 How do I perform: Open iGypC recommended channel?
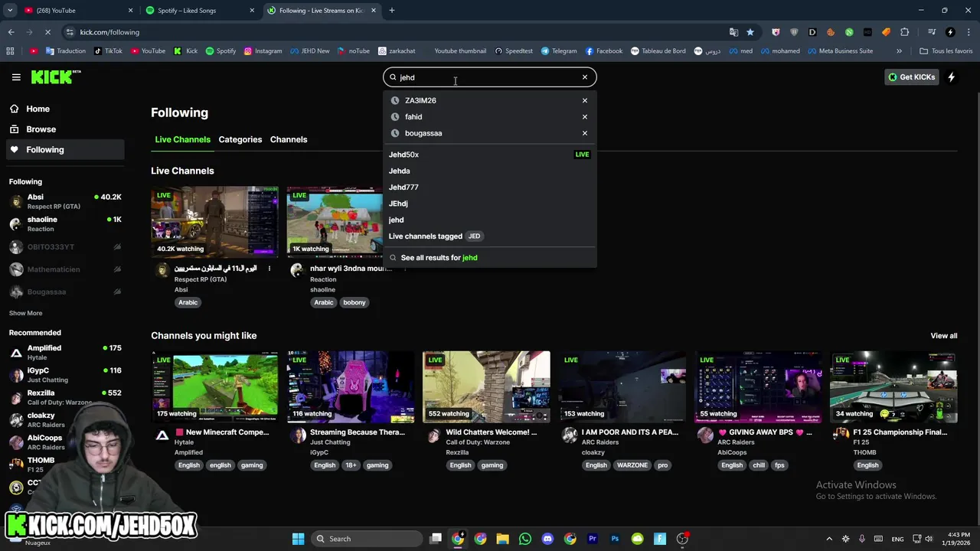[65, 374]
